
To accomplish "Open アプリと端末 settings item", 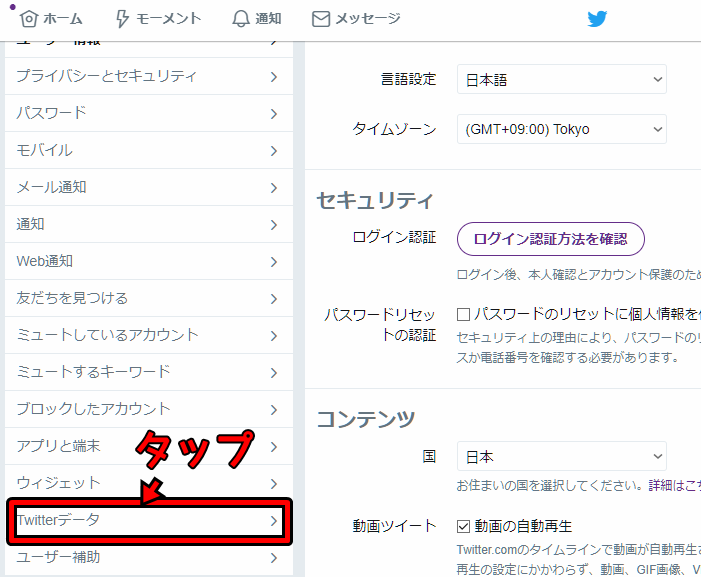I will pos(149,446).
